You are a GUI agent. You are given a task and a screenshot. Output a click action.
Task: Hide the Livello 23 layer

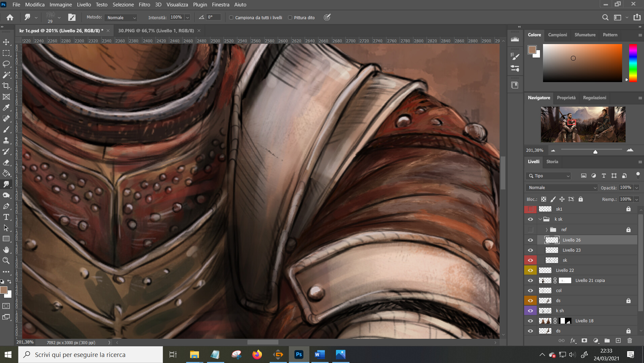[530, 250]
